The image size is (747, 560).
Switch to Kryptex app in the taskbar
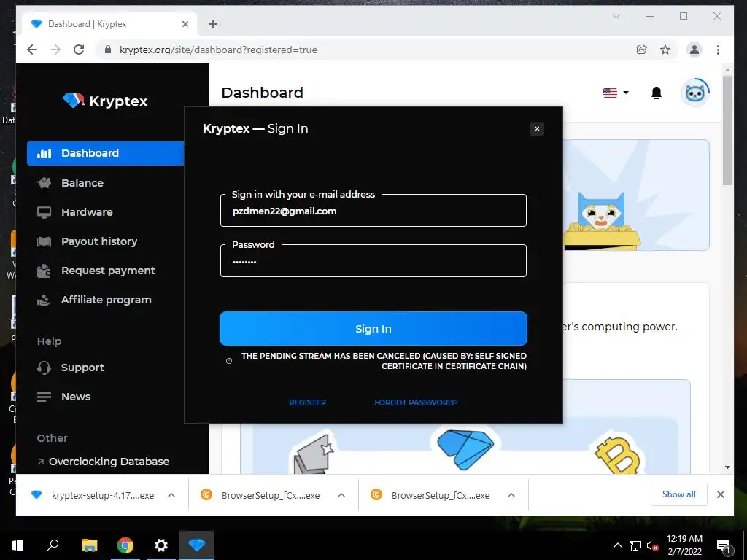pos(197,545)
